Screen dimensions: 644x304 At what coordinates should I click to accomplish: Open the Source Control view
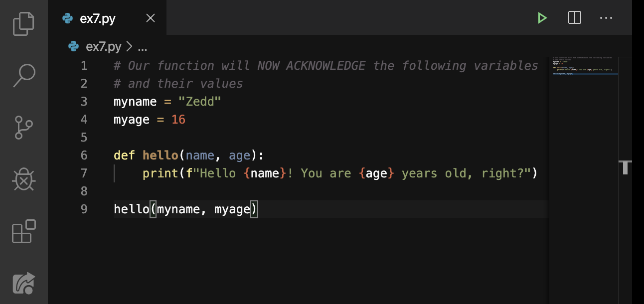23,128
